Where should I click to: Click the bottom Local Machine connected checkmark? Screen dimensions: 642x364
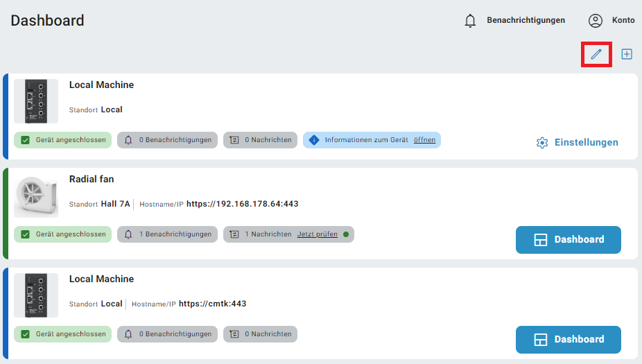26,334
